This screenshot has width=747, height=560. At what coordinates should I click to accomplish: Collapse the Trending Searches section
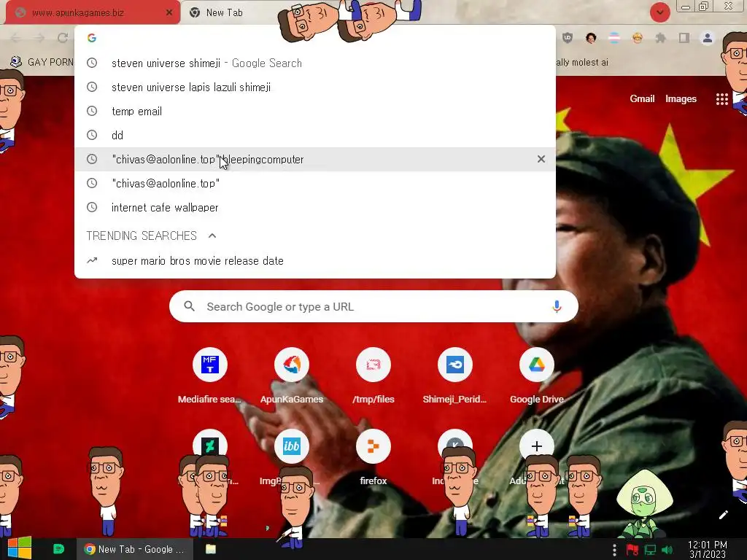212,236
